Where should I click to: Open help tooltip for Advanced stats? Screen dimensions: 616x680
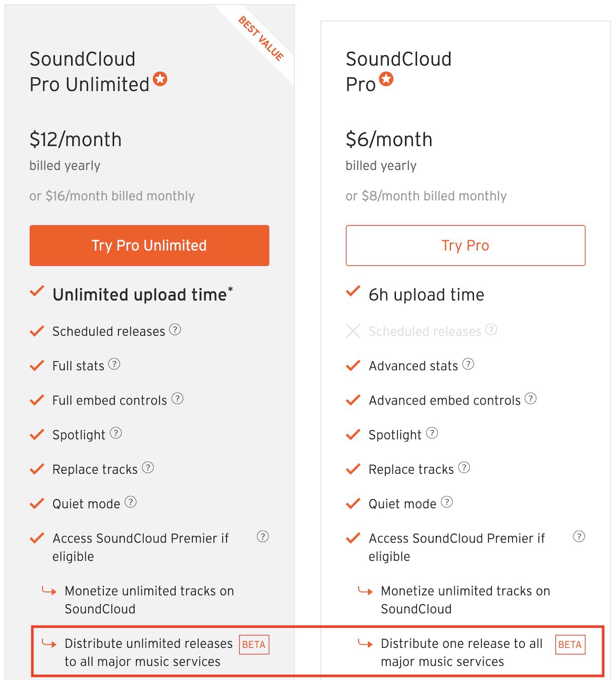pyautogui.click(x=469, y=365)
